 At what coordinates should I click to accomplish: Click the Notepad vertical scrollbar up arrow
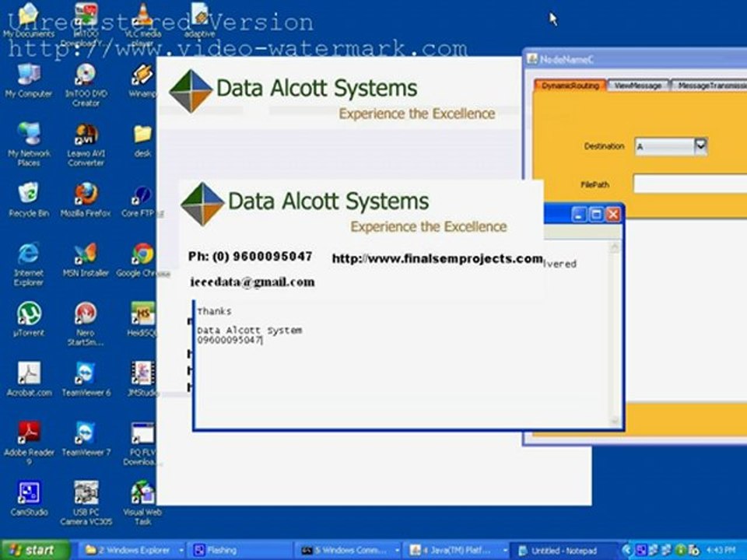615,247
